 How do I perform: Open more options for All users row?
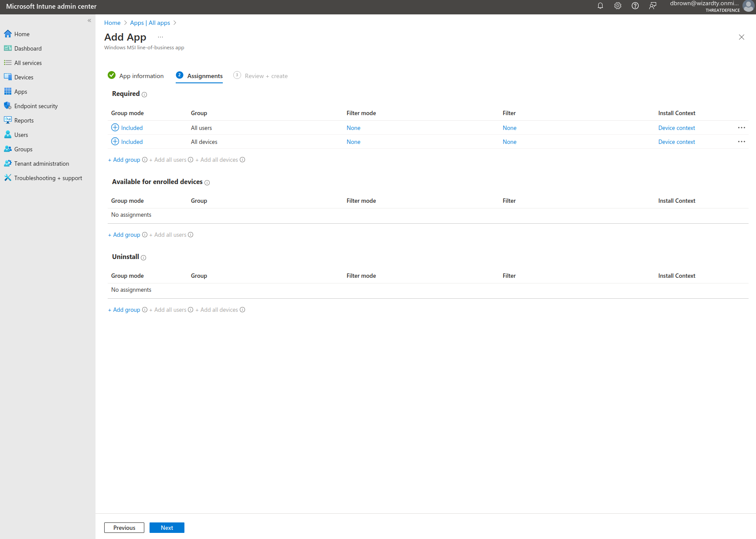(742, 128)
